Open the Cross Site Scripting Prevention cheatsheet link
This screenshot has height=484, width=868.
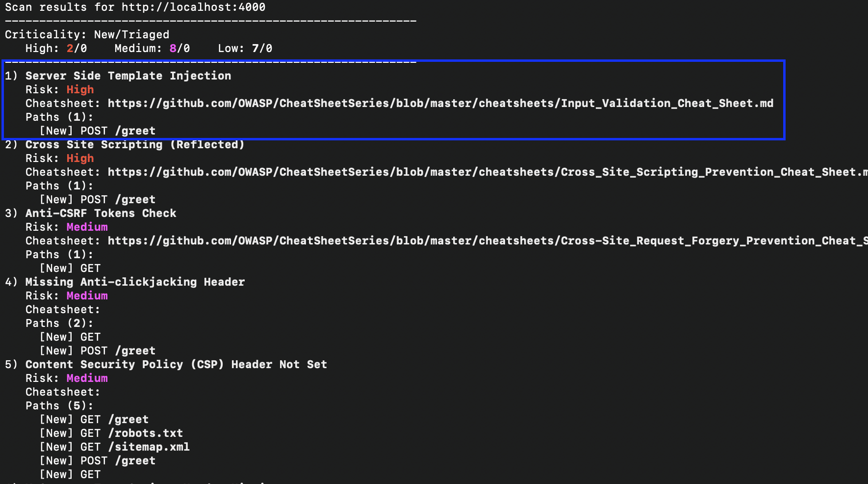tap(487, 172)
